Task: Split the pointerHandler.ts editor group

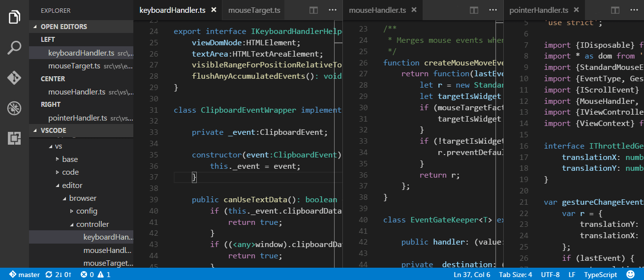Action: coord(615,10)
